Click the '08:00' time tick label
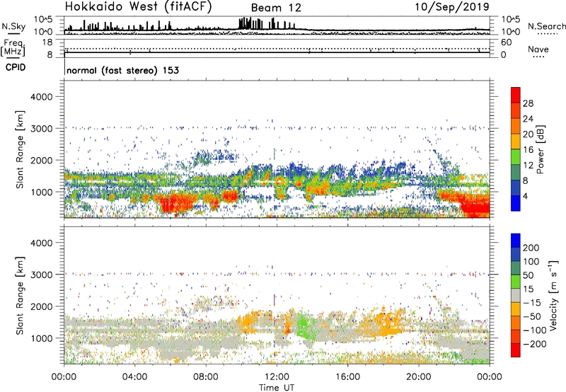 tap(205, 377)
